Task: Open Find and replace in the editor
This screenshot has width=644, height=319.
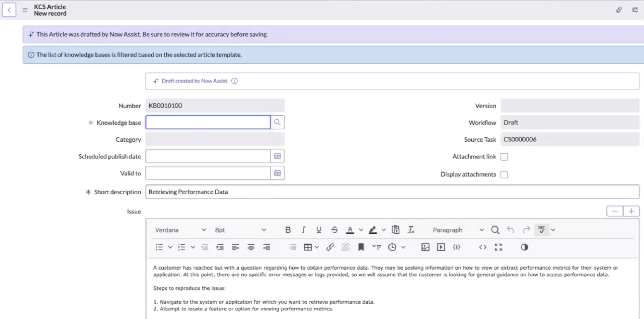Action: pos(495,230)
